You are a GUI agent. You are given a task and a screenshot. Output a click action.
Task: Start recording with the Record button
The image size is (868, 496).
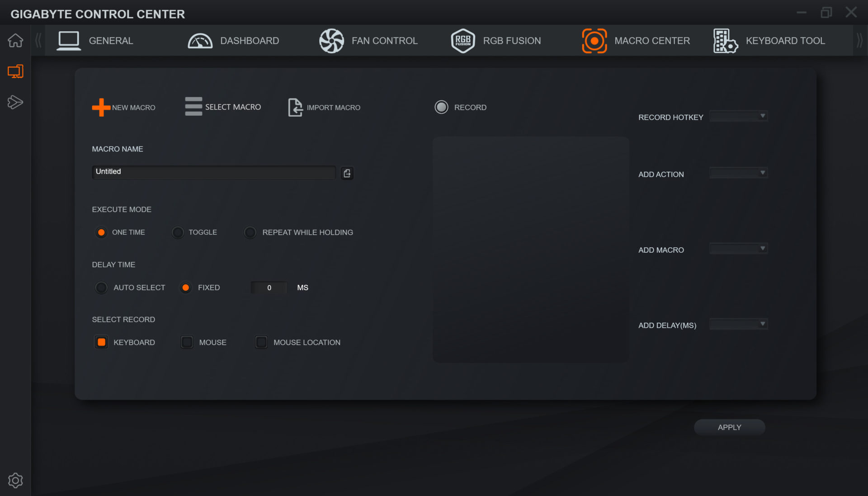point(441,107)
